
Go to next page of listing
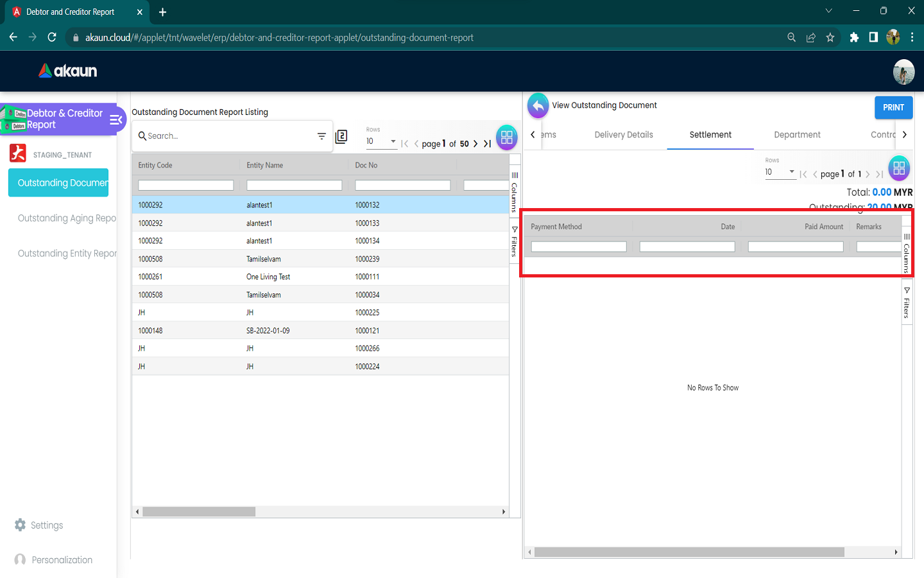click(475, 144)
